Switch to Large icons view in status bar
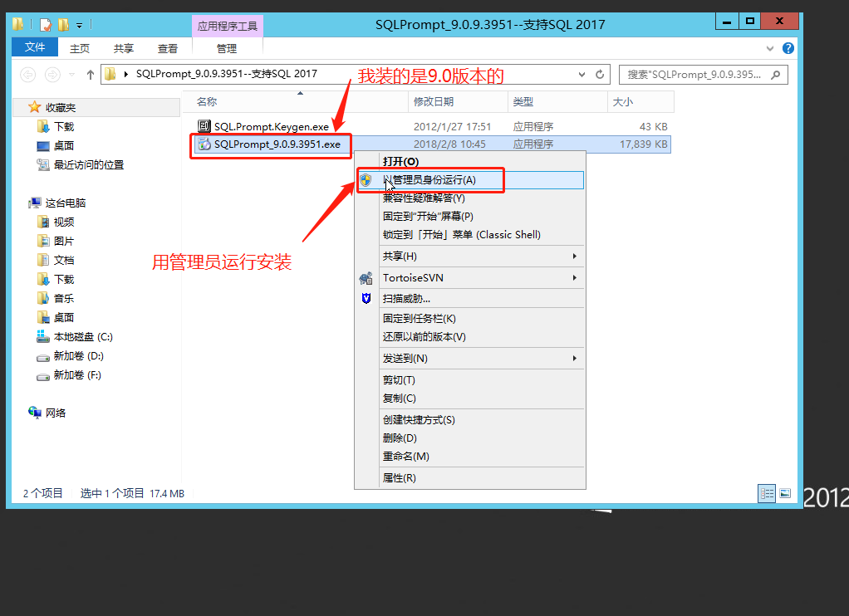This screenshot has height=616, width=849. 785,493
